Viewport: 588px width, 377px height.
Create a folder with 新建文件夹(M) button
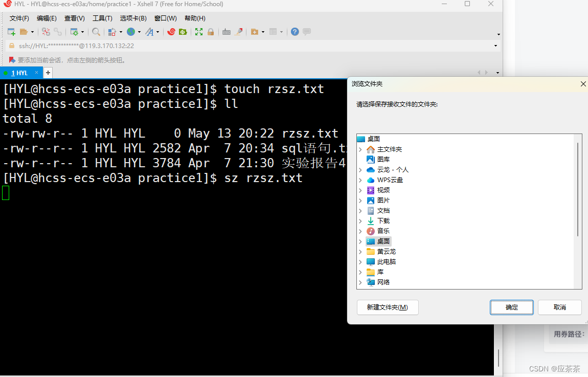(x=388, y=307)
